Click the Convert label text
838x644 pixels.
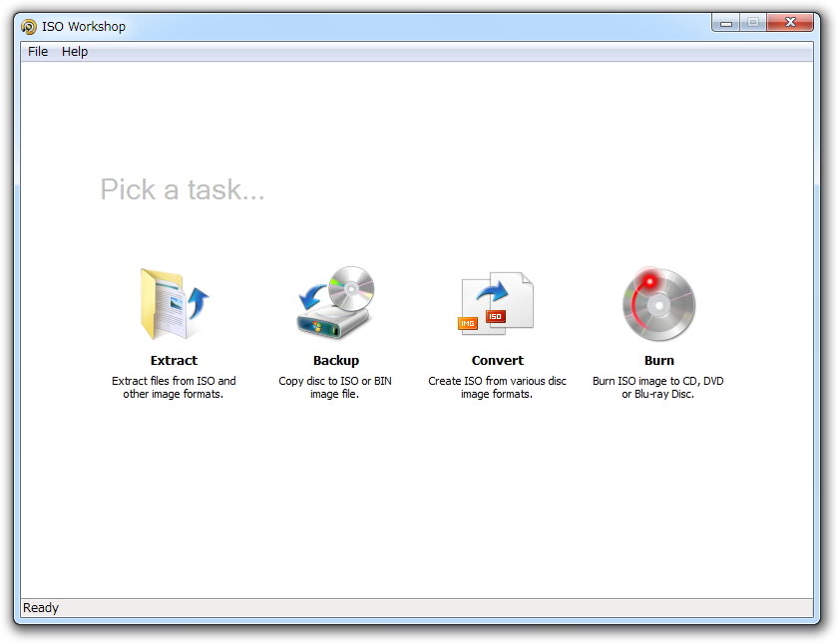tap(497, 360)
